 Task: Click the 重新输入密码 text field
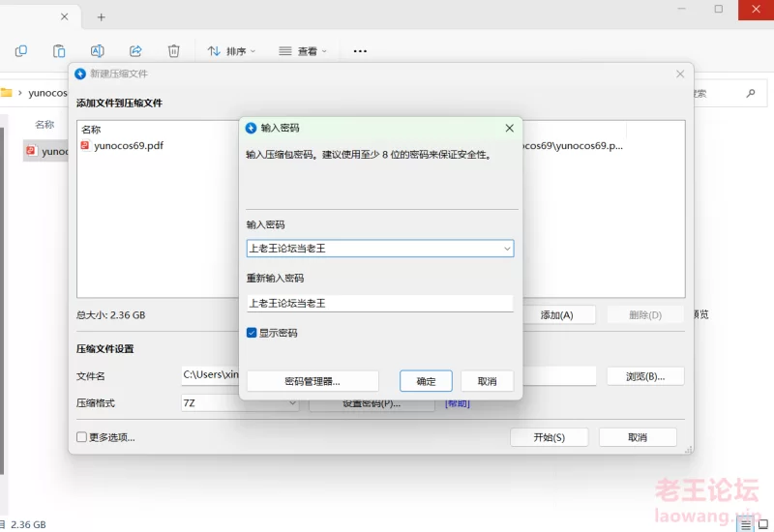coord(379,303)
